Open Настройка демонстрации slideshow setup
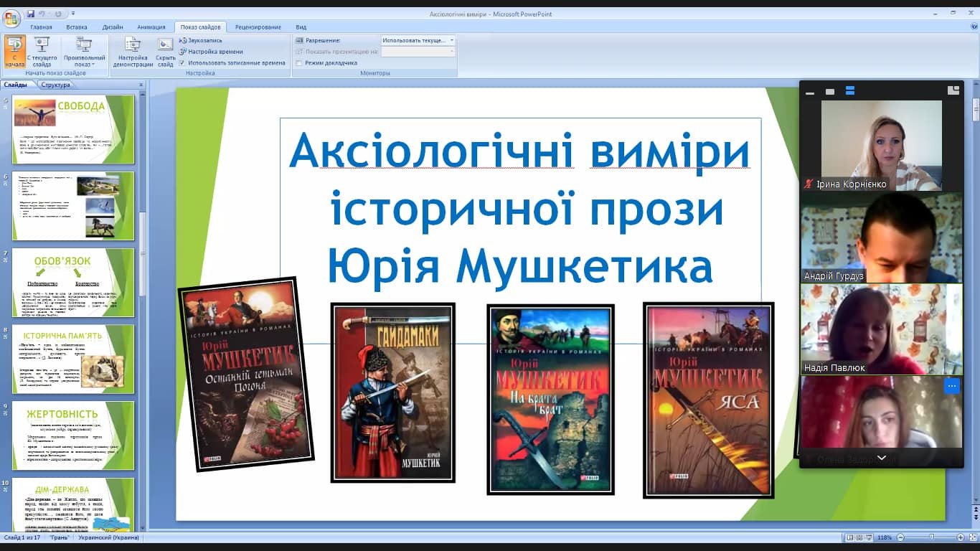Viewport: 980px width, 551px height. coord(133,52)
